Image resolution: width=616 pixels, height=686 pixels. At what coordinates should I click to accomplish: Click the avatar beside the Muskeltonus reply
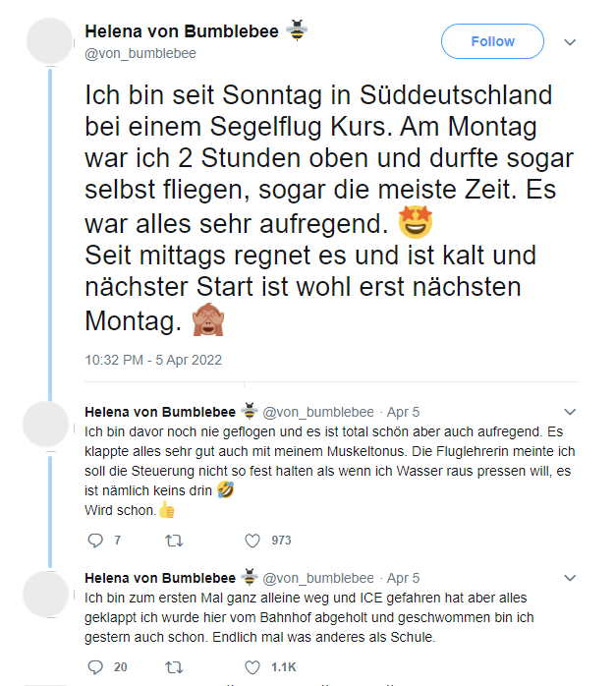(x=48, y=427)
